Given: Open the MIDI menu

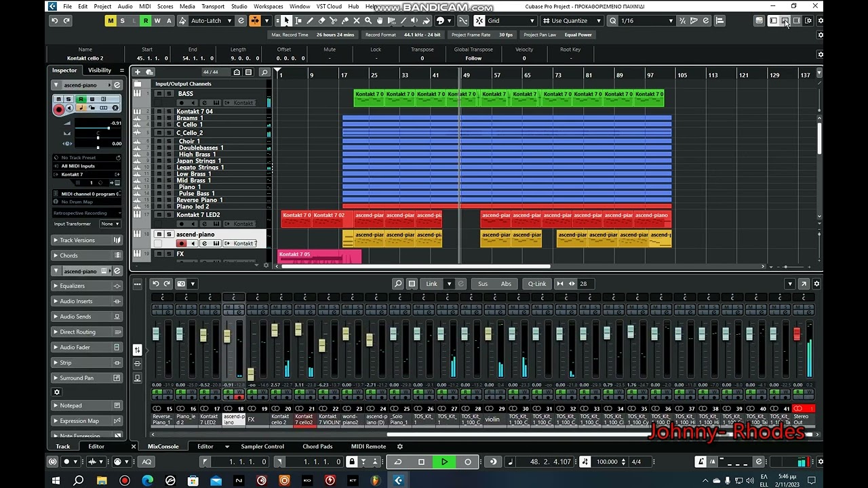Looking at the screenshot, I should [144, 7].
